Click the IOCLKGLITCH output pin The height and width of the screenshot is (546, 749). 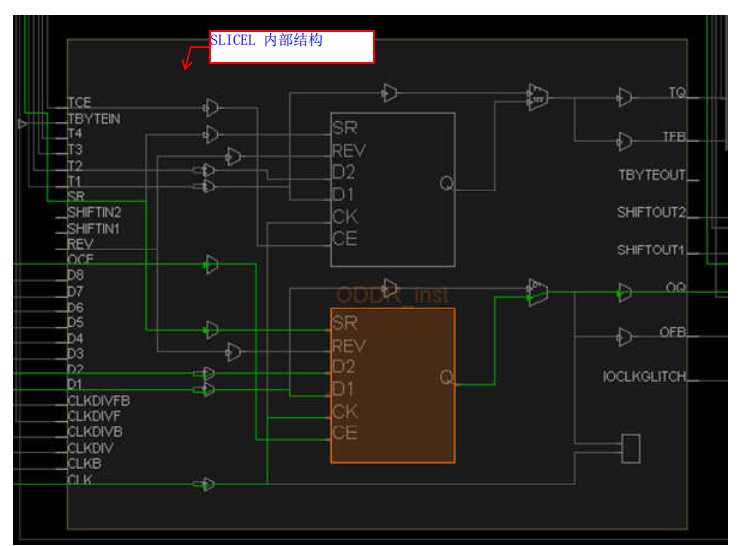click(645, 377)
